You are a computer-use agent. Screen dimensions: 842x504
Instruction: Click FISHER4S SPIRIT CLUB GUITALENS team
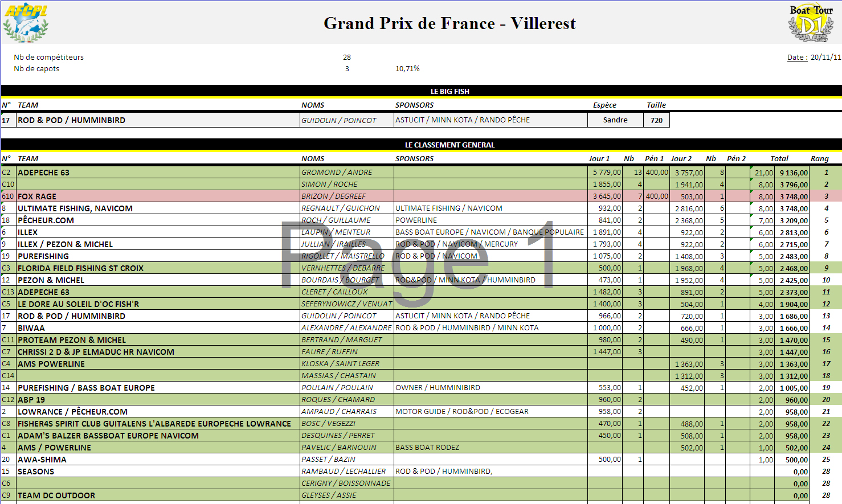tap(158, 423)
